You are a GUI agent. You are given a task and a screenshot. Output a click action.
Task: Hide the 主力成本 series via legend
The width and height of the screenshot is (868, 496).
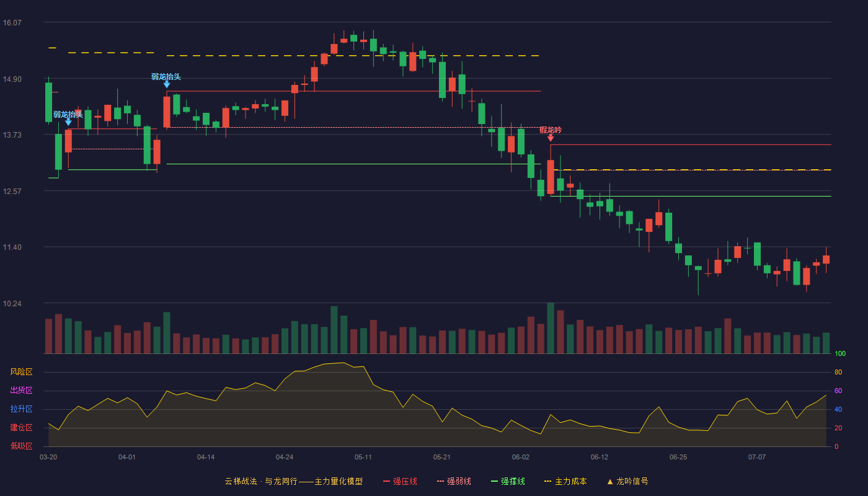pos(570,481)
